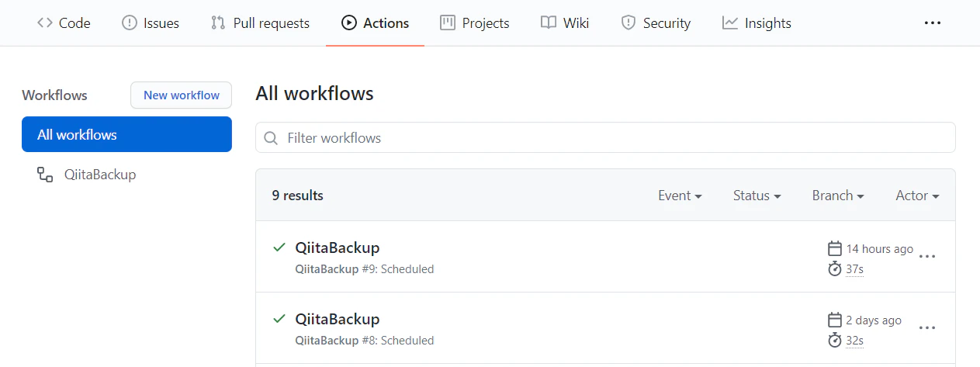This screenshot has width=980, height=367.
Task: Click the success checkmark for run #8
Action: coord(279,319)
